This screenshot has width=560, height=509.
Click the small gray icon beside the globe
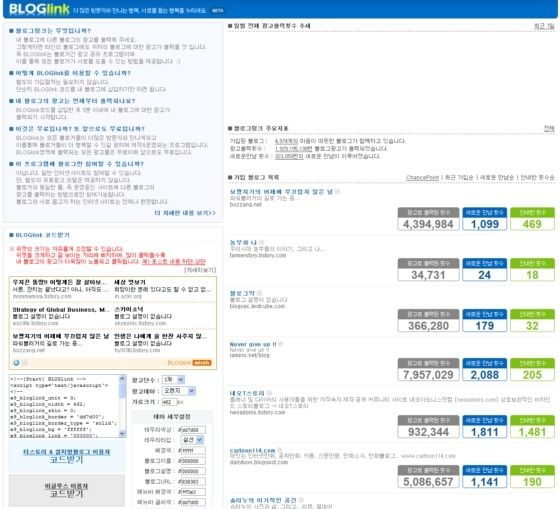point(24,363)
